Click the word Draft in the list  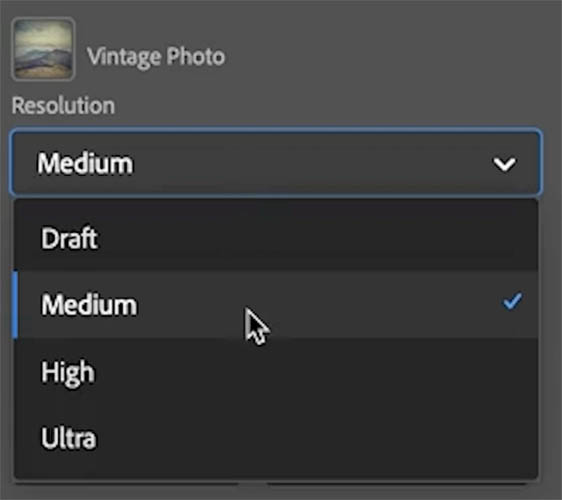tap(69, 238)
